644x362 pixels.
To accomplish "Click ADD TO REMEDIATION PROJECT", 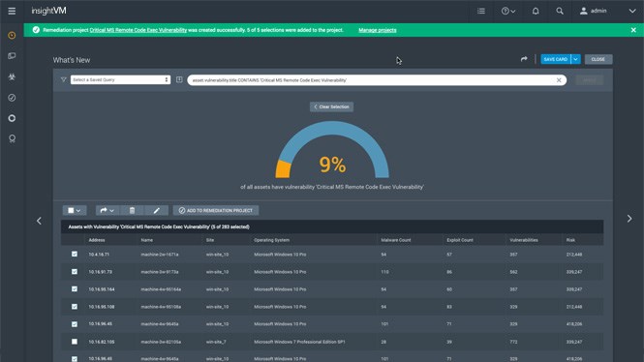I will point(216,211).
